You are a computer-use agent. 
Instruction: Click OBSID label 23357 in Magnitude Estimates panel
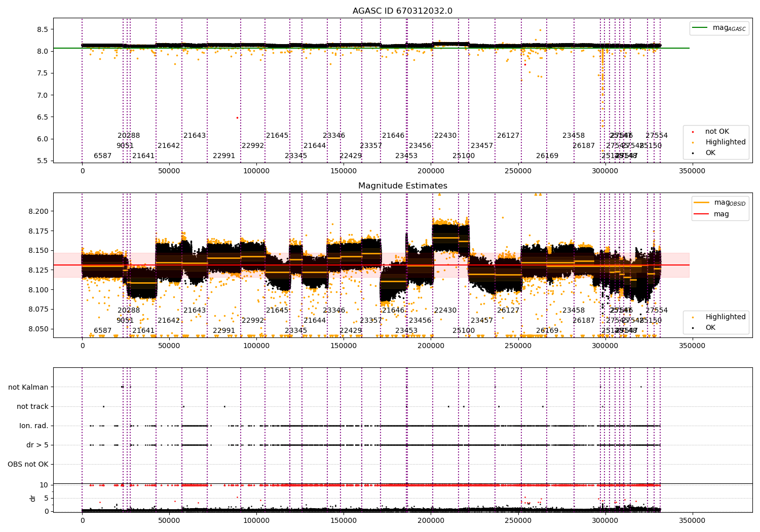point(371,321)
